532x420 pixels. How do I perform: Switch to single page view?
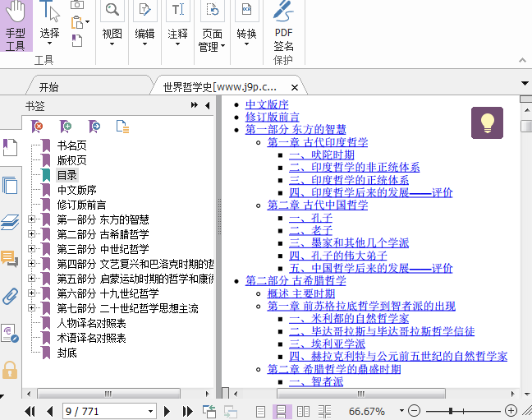[x=260, y=412]
